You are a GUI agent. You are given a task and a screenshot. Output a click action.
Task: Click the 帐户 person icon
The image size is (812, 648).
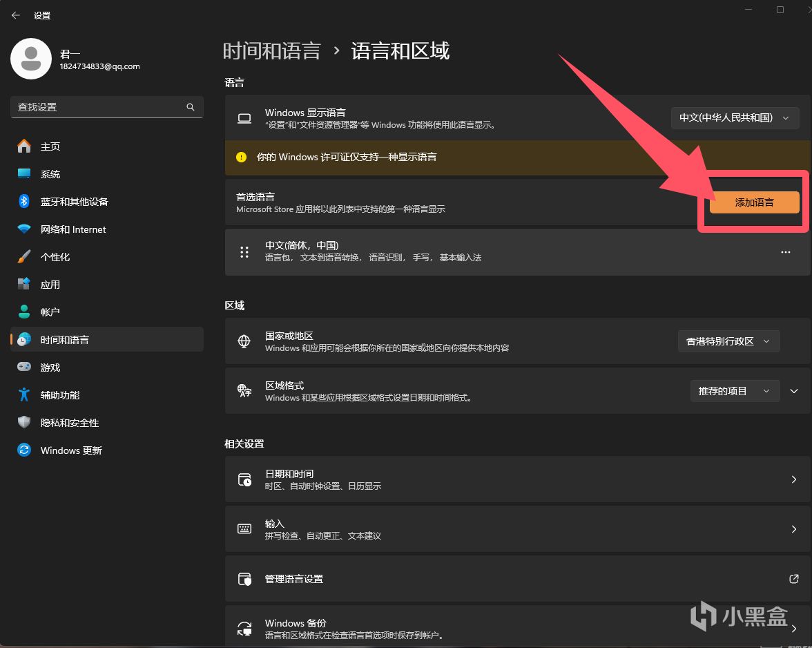(23, 312)
